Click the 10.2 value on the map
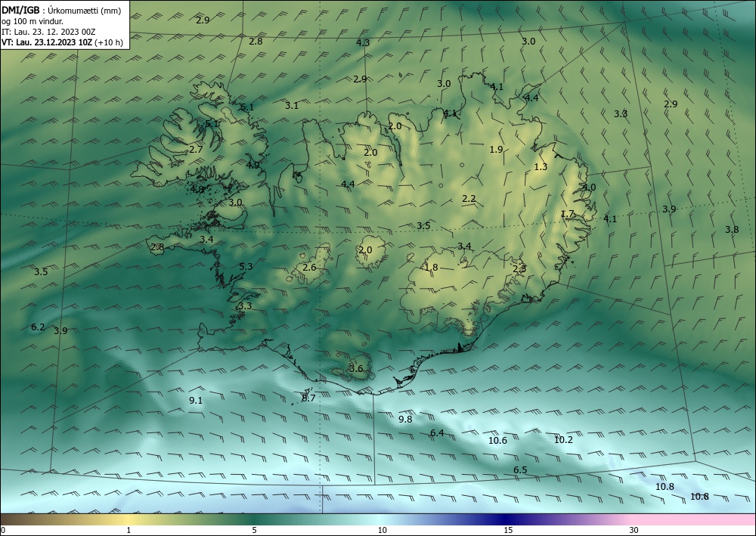This screenshot has height=536, width=756. pyautogui.click(x=563, y=439)
